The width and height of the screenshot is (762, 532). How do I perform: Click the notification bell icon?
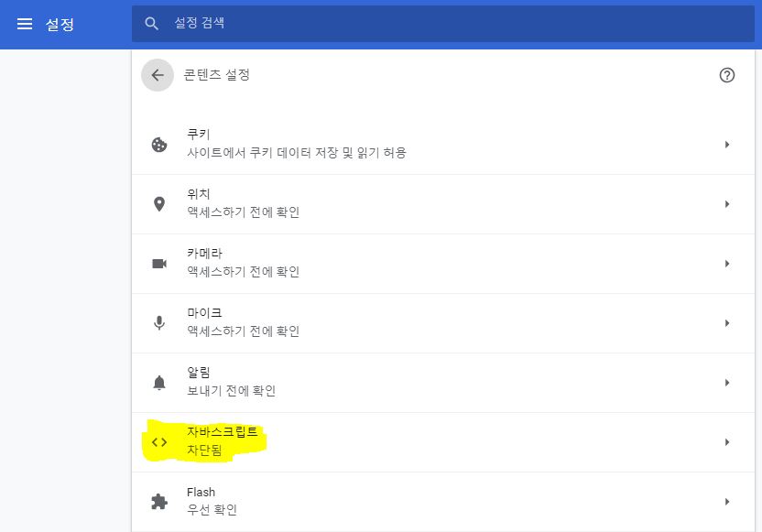click(x=159, y=383)
